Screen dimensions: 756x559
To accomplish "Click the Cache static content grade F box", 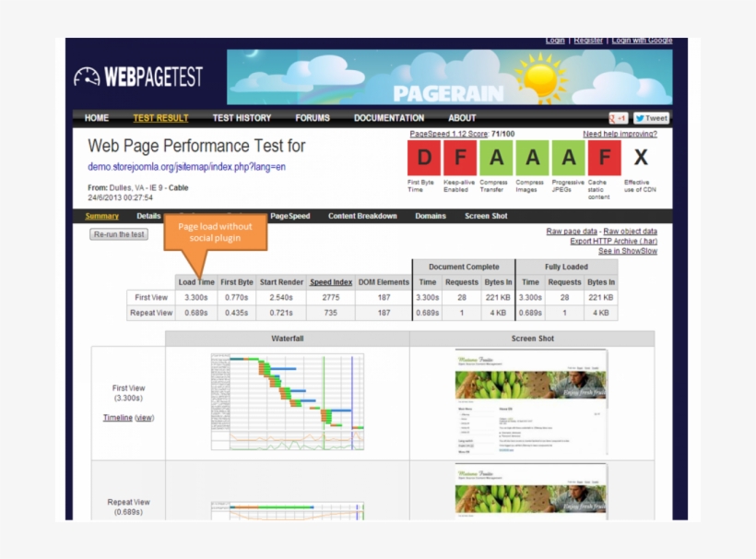I will point(604,158).
